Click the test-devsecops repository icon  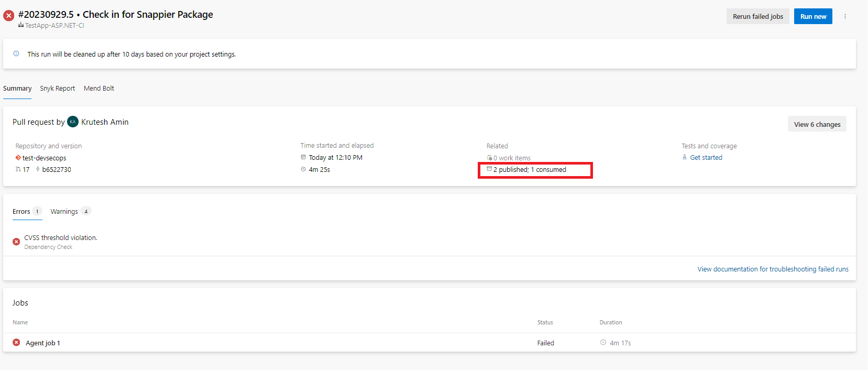tap(18, 158)
